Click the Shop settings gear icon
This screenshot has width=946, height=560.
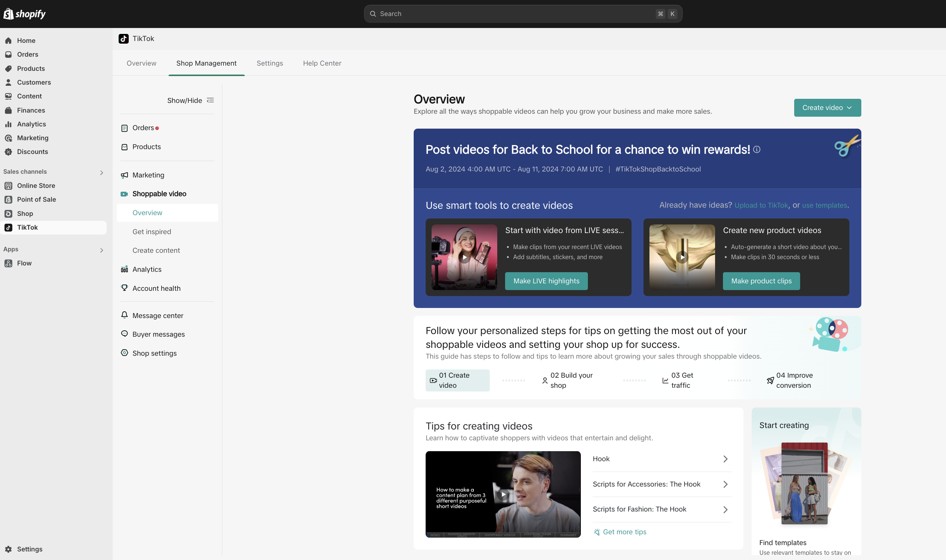(x=124, y=353)
